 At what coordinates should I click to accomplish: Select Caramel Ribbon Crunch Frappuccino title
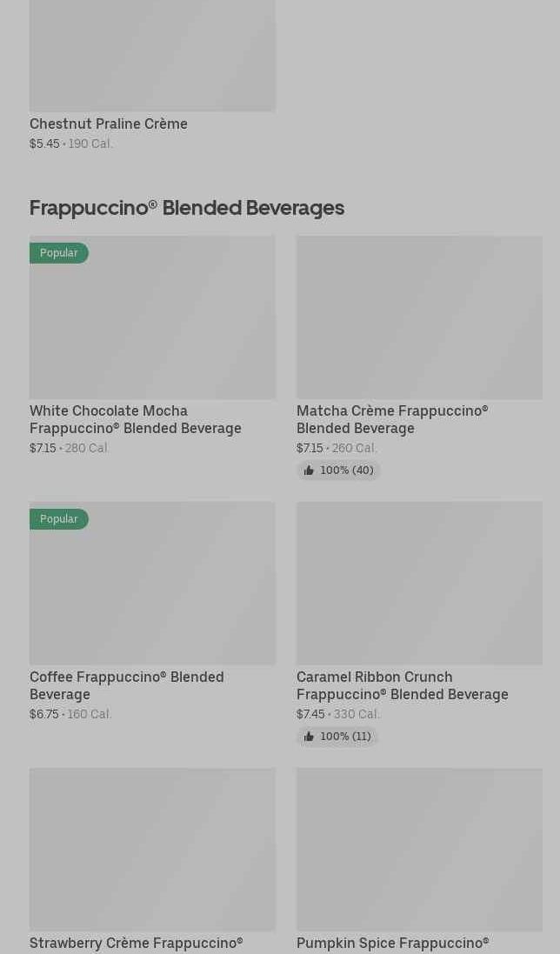point(402,685)
